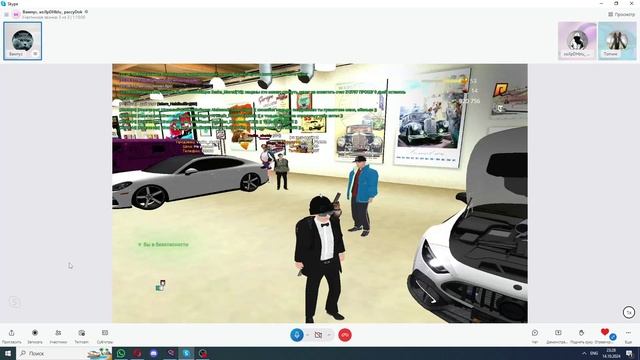Open the More options ellipsis
640x360 pixels.
coord(628,333)
